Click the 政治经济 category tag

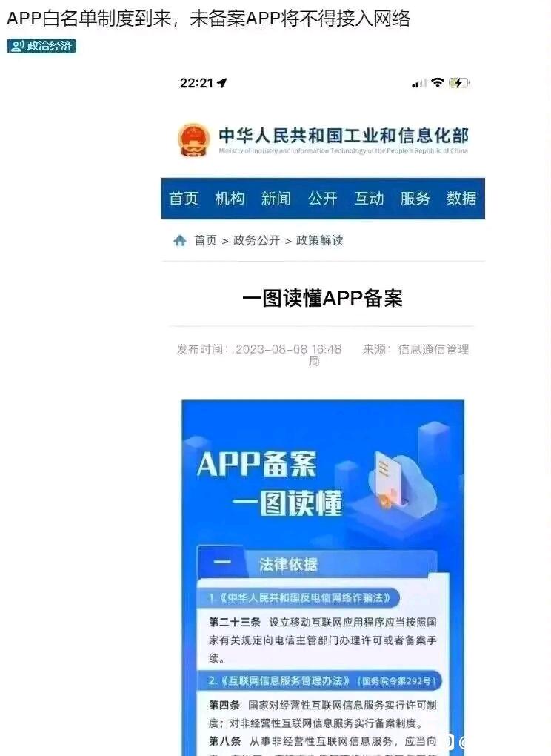[x=41, y=46]
